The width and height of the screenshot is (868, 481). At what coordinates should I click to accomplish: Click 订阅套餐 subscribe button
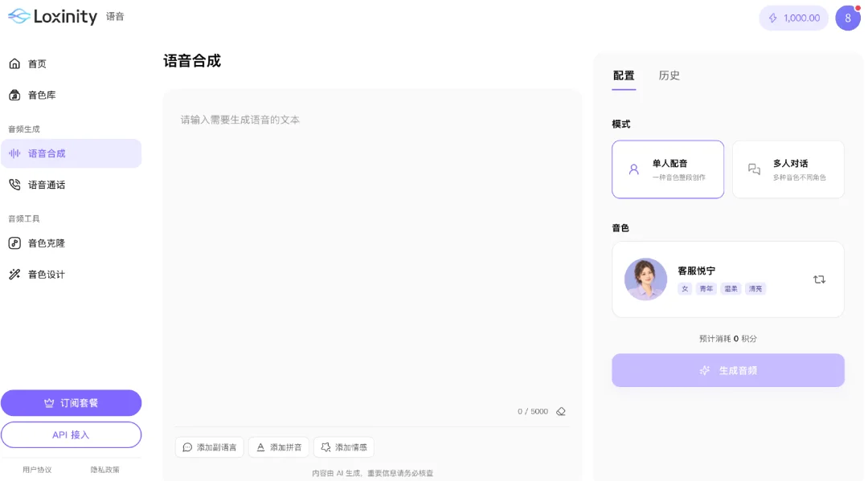pyautogui.click(x=71, y=403)
